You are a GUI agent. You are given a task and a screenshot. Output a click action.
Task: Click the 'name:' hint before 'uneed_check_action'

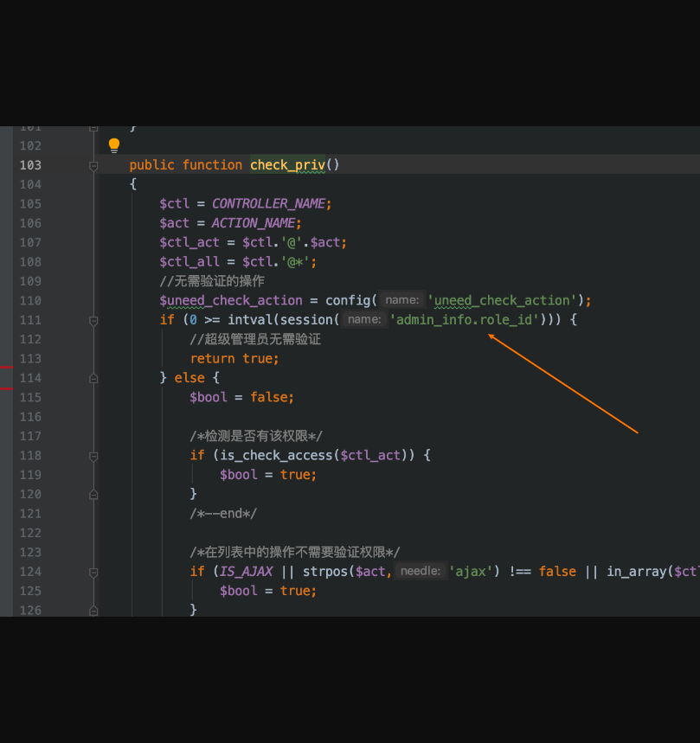point(401,300)
